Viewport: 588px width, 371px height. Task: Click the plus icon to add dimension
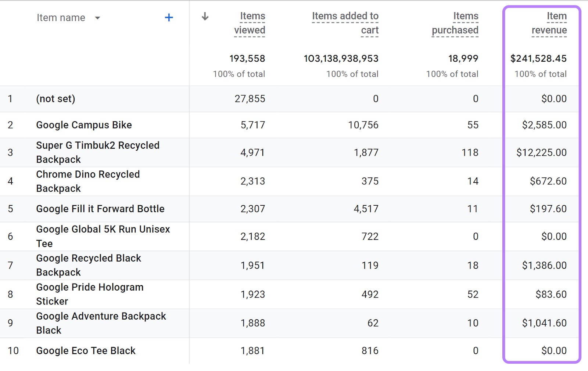[x=169, y=17]
